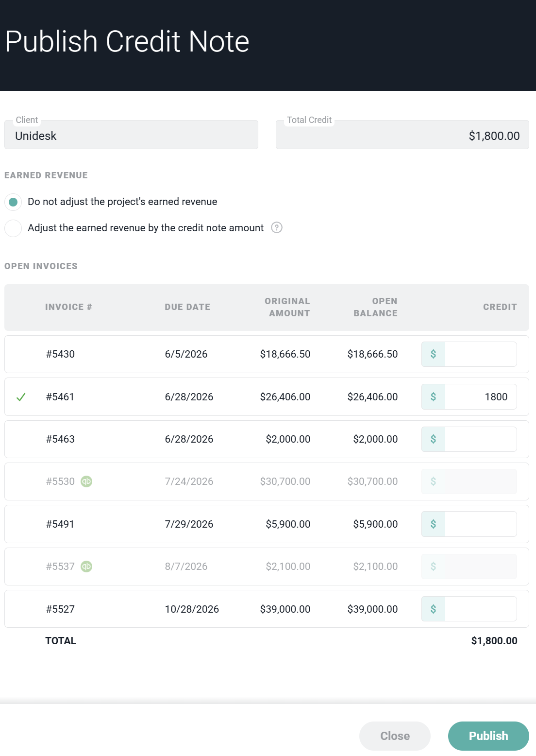Click the total amount $1,800.00 in footer
This screenshot has width=536, height=756.
(494, 641)
